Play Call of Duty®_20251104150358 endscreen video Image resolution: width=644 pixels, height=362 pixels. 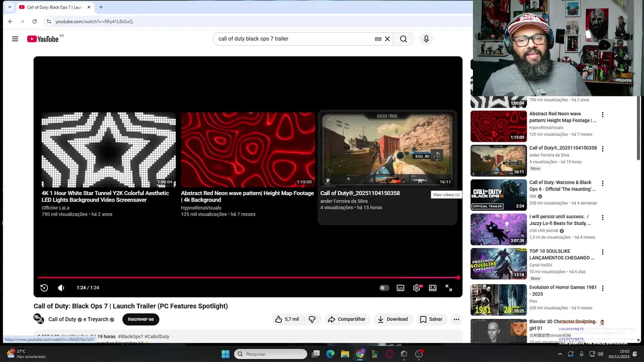(x=387, y=150)
